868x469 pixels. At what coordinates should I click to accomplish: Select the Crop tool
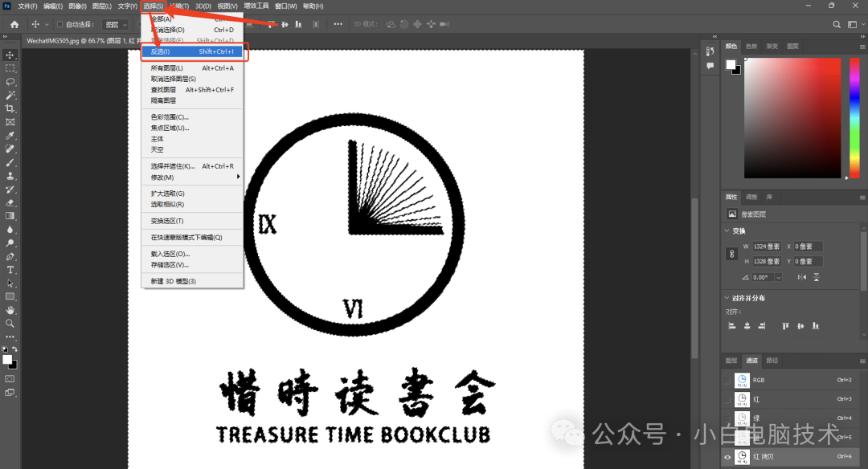coord(10,108)
